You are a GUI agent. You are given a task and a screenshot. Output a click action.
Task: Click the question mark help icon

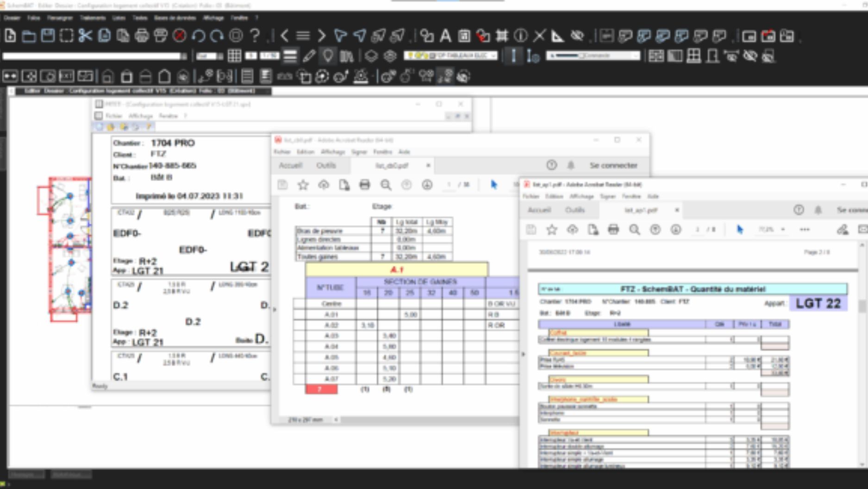point(255,36)
